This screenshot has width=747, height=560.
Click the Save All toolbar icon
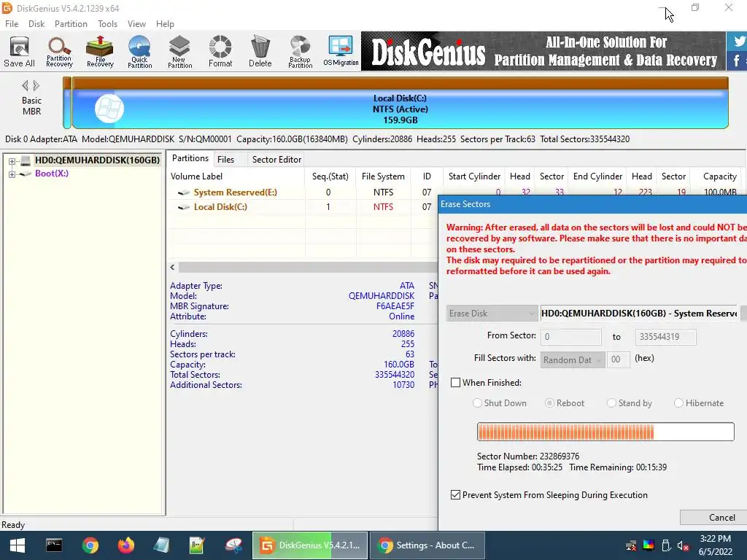coord(19,52)
